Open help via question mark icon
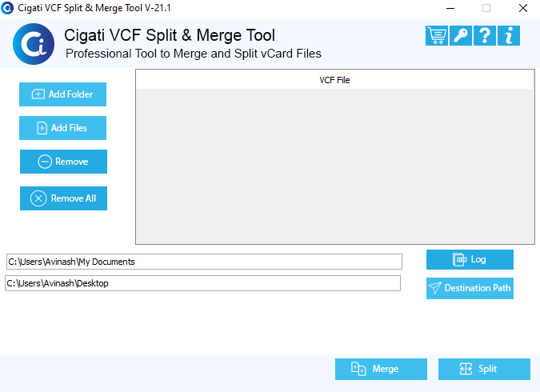This screenshot has height=392, width=540. click(485, 35)
